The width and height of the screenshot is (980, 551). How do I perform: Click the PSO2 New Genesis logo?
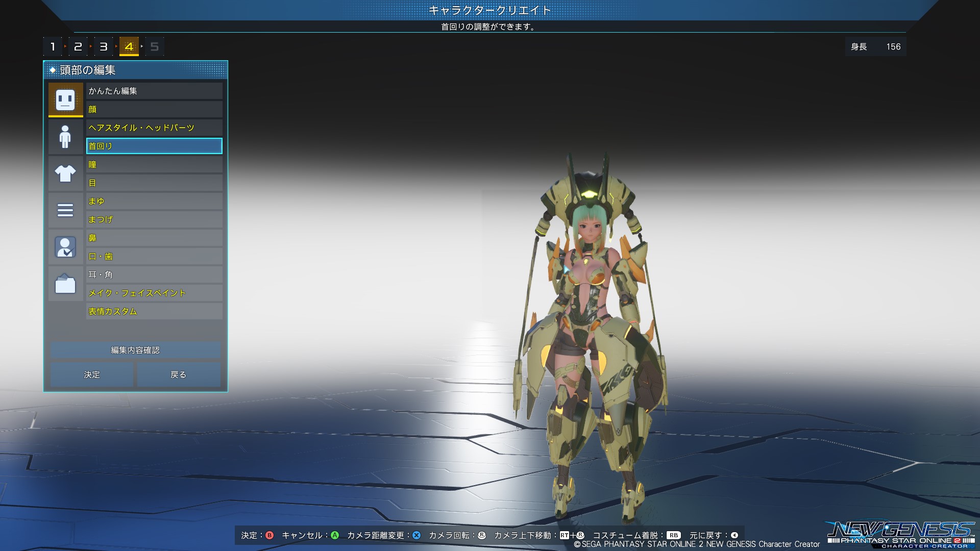901,534
